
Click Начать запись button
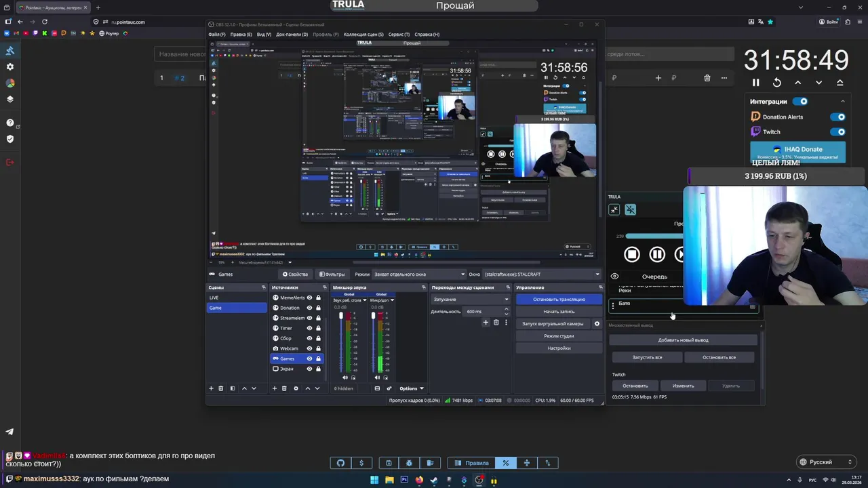click(x=559, y=311)
